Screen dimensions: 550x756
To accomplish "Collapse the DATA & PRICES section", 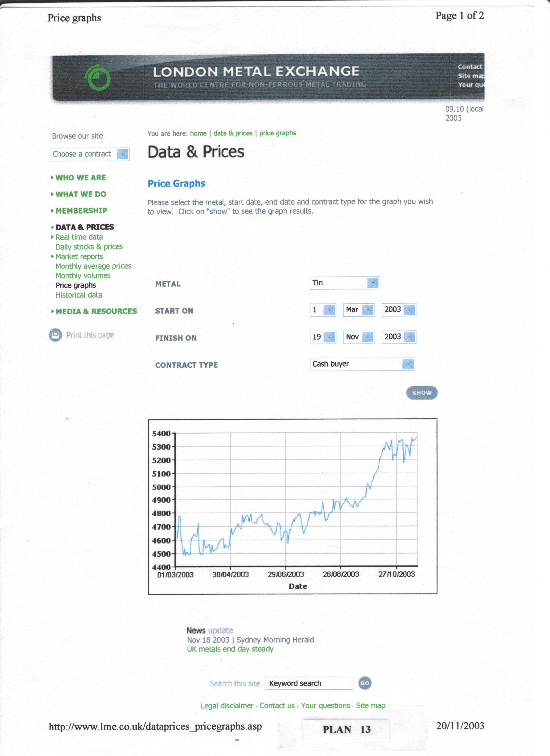I will coord(84,227).
